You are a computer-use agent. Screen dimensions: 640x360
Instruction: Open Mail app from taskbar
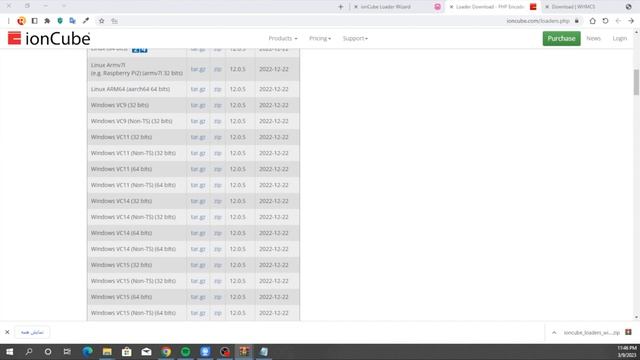(146, 351)
